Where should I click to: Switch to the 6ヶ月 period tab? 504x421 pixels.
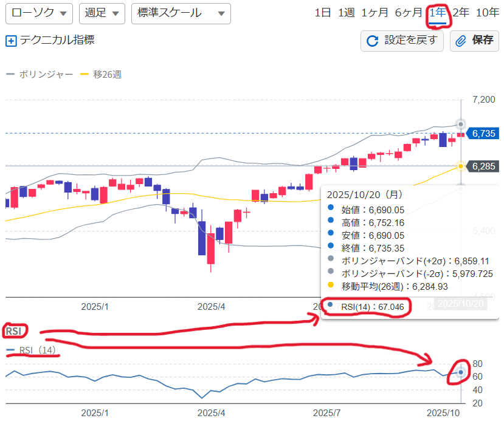pos(408,13)
